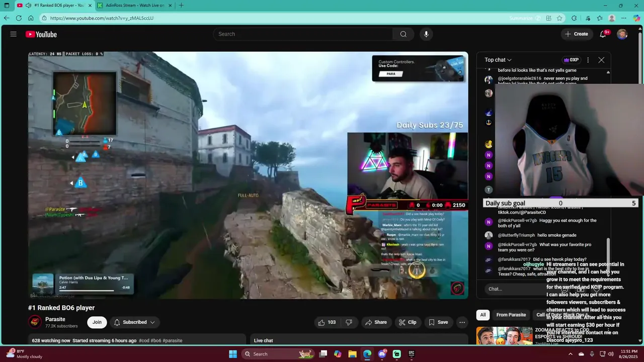Screen dimensions: 644x362
Task: Open the Favorites list icon
Action: (600, 18)
